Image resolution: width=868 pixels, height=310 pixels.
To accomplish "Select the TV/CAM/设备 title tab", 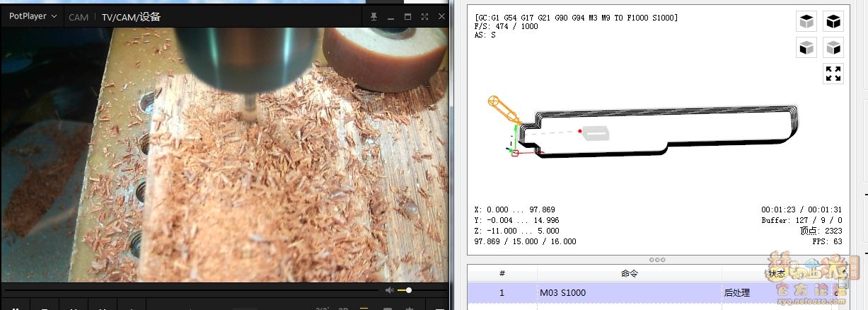I will (130, 17).
